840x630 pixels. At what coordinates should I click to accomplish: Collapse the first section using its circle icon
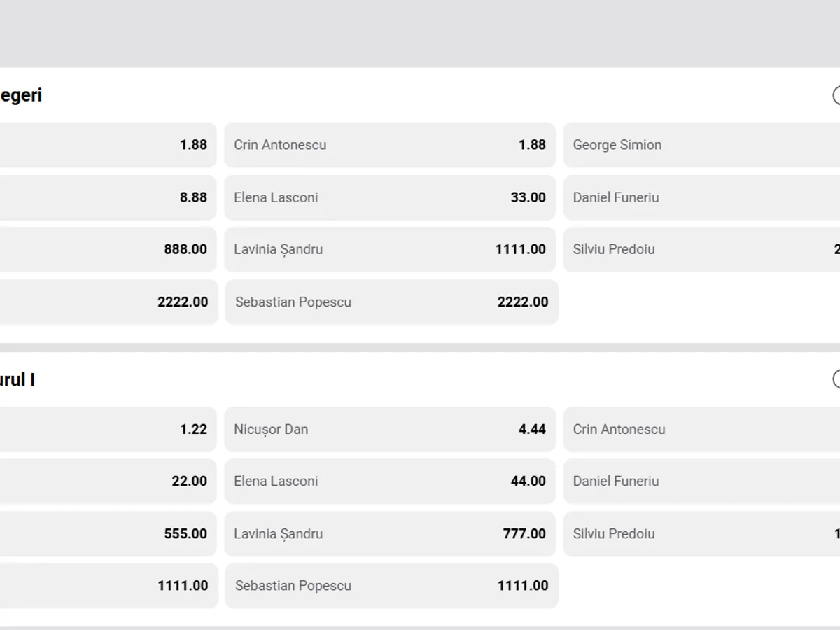coord(836,95)
